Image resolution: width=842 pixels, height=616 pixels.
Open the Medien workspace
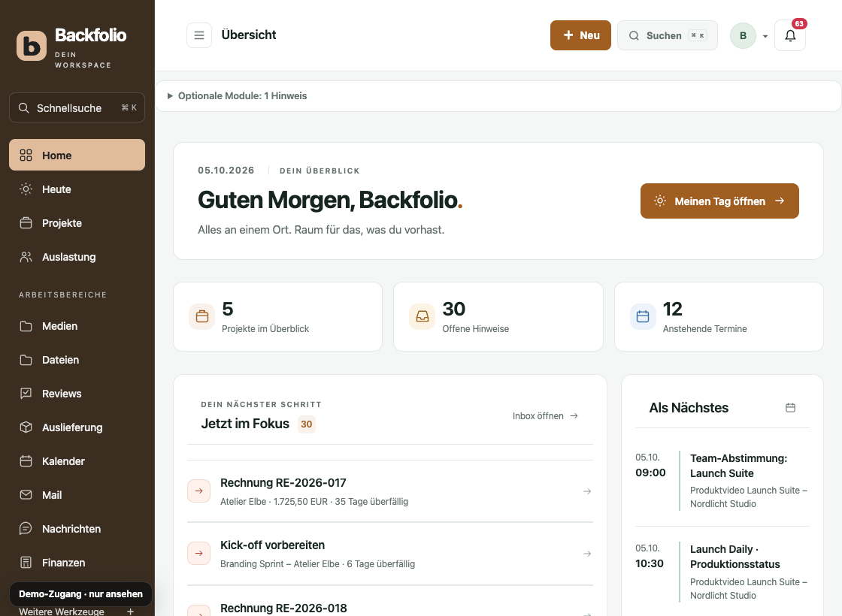[x=77, y=326]
